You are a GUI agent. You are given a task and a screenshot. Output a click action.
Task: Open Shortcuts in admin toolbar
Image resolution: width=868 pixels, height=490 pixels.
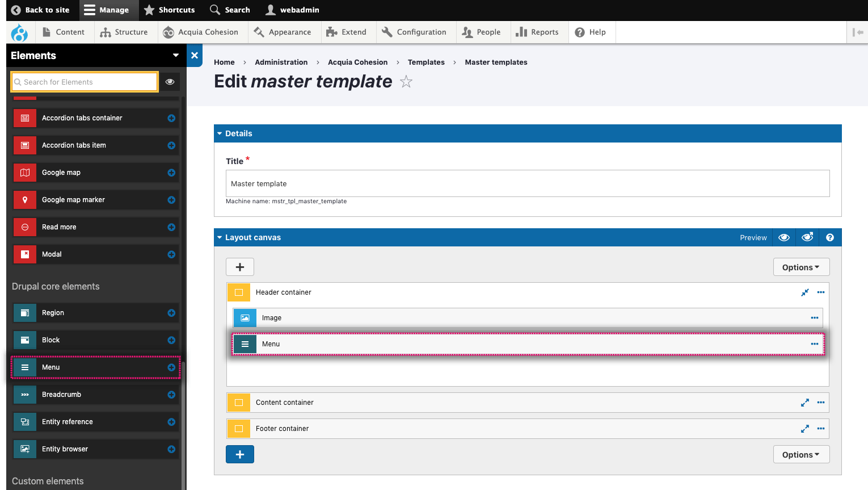pyautogui.click(x=170, y=10)
